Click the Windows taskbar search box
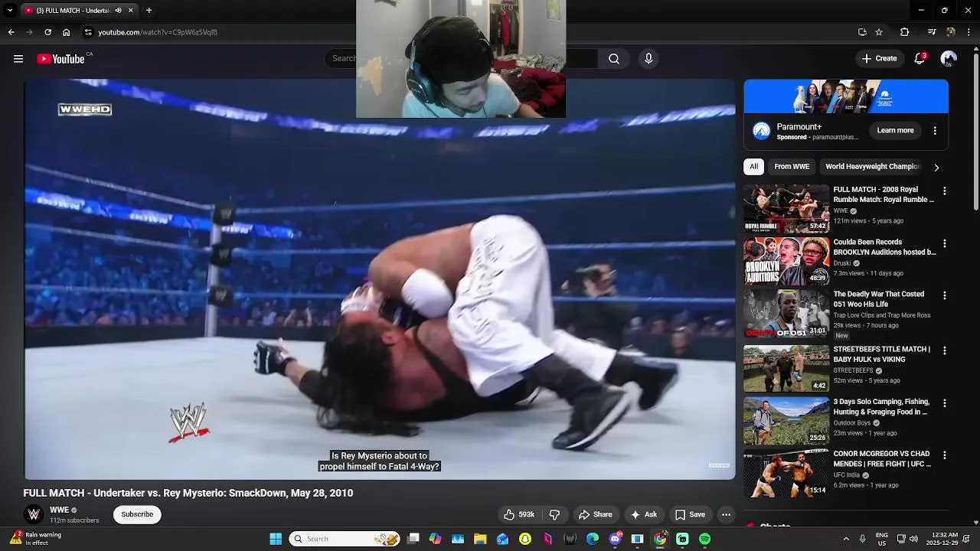 (345, 539)
